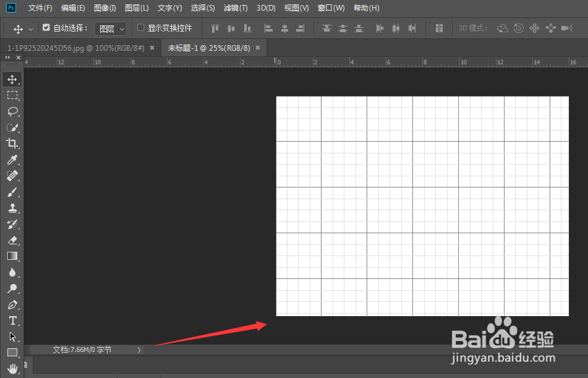The height and width of the screenshot is (378, 588).
Task: Open the 选择(S) menu
Action: pos(203,8)
